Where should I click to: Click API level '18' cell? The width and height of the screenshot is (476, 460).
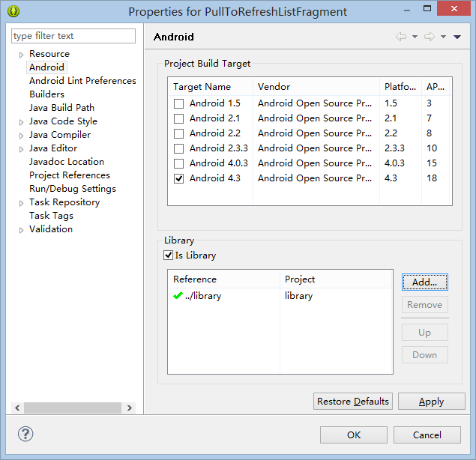(432, 178)
